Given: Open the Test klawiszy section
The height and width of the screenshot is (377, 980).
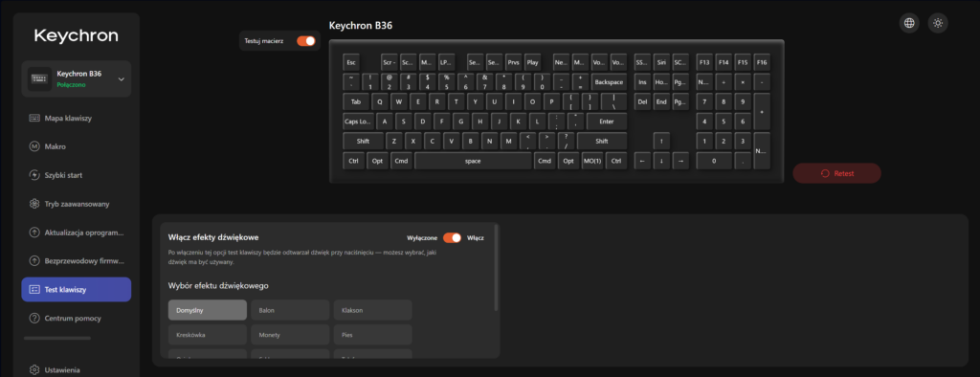Looking at the screenshot, I should (x=77, y=290).
